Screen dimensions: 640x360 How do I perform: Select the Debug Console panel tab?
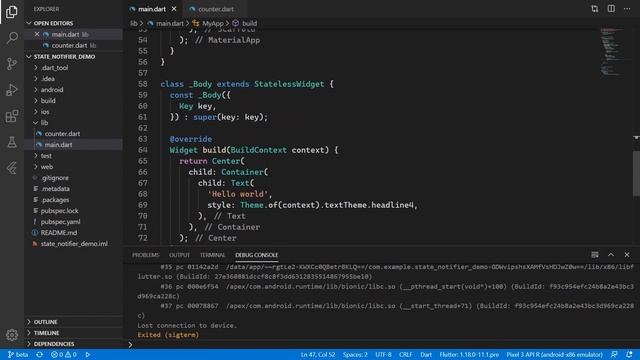tap(256, 255)
